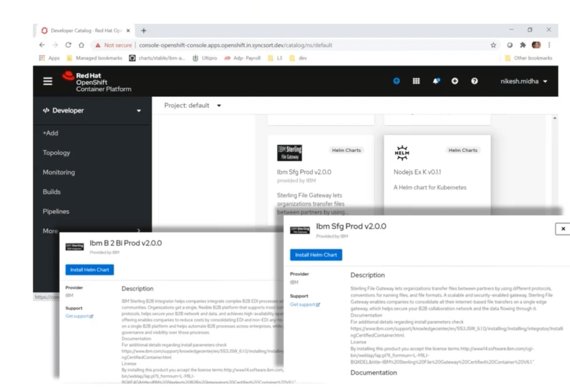Toggle the hamburger navigation menu
The height and width of the screenshot is (392, 570).
48,81
